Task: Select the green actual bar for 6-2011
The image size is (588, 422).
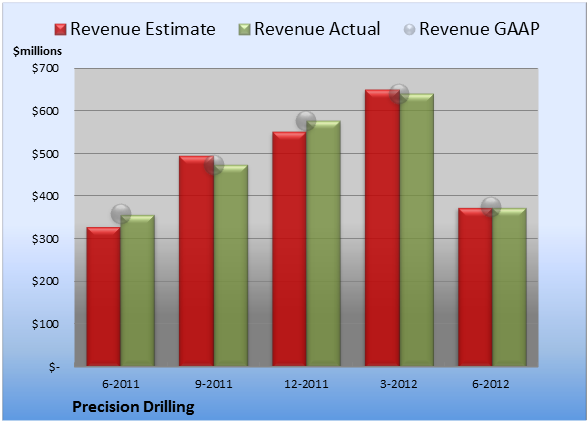Action: pos(138,291)
